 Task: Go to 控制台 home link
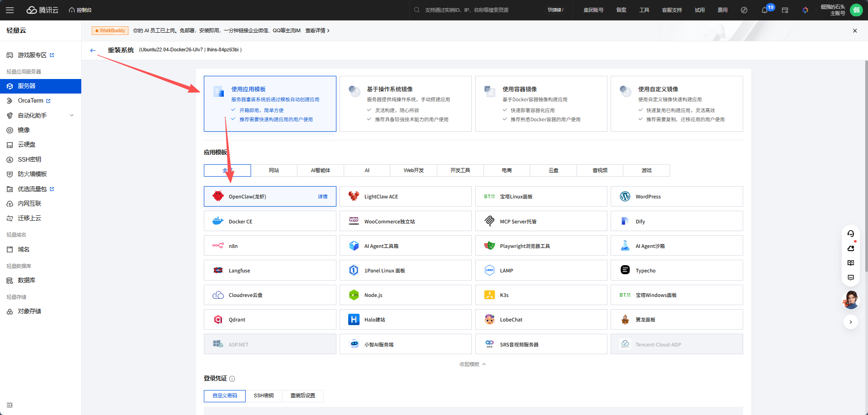(x=80, y=10)
